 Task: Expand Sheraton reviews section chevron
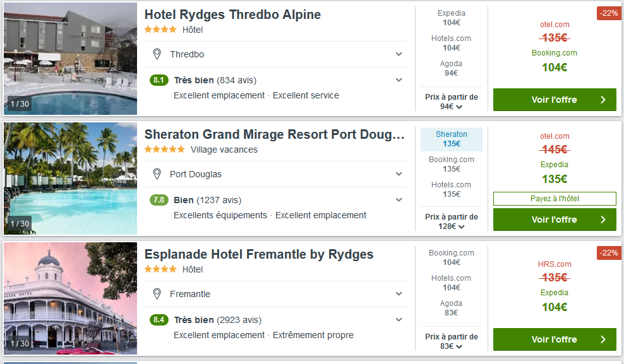[x=399, y=200]
